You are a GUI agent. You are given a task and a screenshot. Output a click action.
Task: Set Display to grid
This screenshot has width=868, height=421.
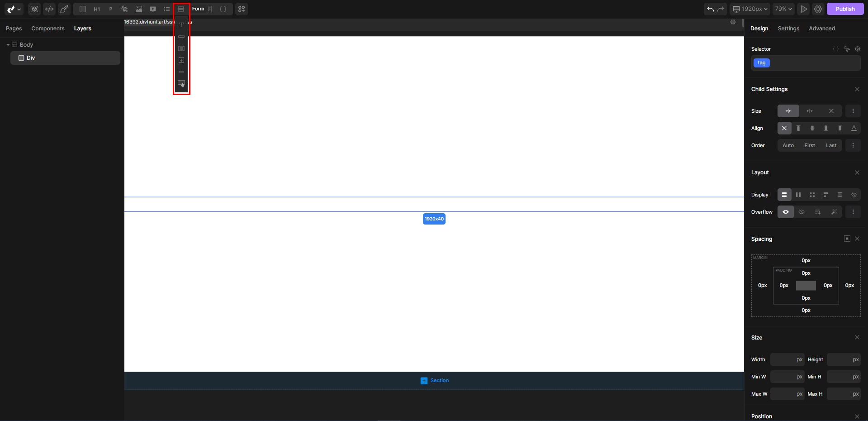coord(812,195)
